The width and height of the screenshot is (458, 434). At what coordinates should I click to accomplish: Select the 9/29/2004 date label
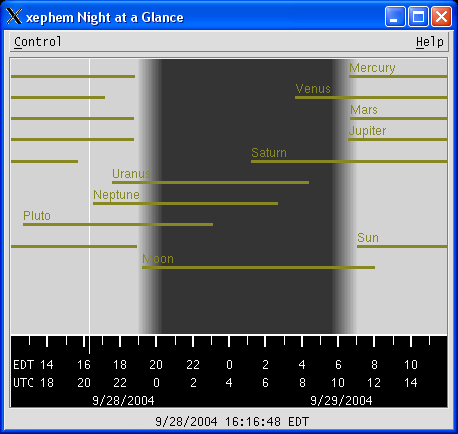(x=341, y=400)
